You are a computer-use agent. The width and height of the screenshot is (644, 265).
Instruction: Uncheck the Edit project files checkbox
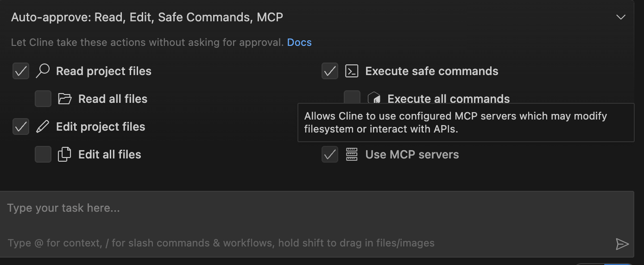(x=21, y=126)
